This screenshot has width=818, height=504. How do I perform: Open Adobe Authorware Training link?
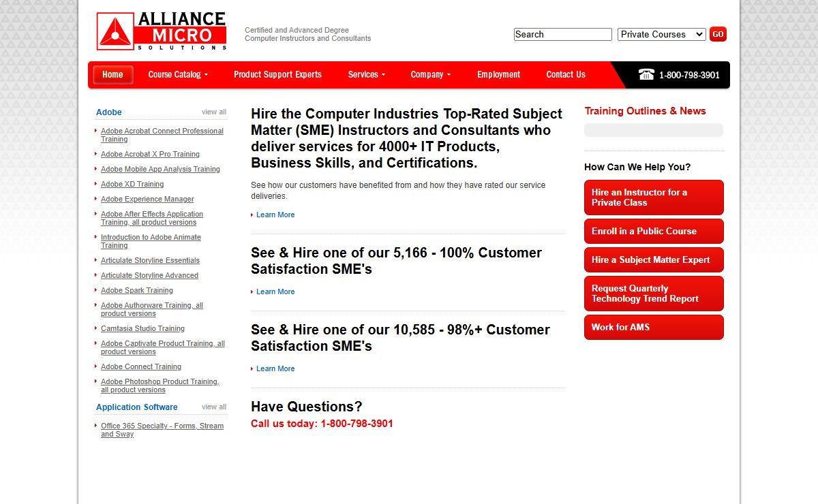pyautogui.click(x=152, y=309)
